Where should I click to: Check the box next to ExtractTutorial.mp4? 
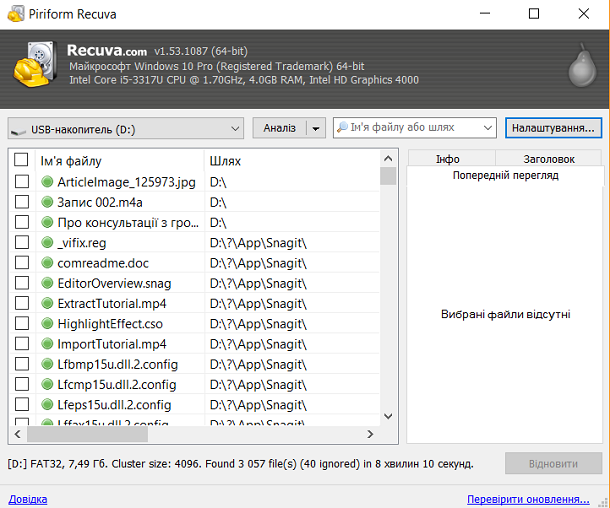(x=22, y=303)
